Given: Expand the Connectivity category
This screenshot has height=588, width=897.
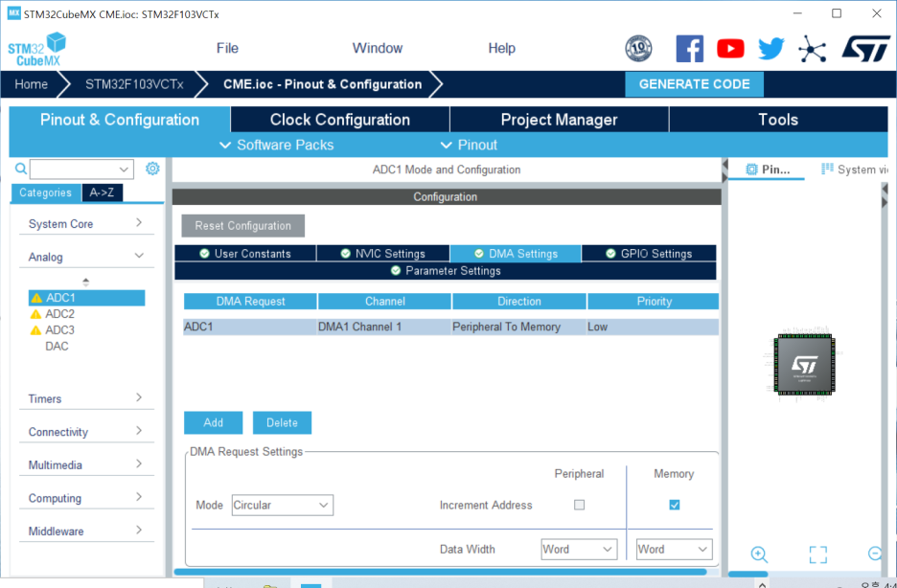Looking at the screenshot, I should pos(86,432).
